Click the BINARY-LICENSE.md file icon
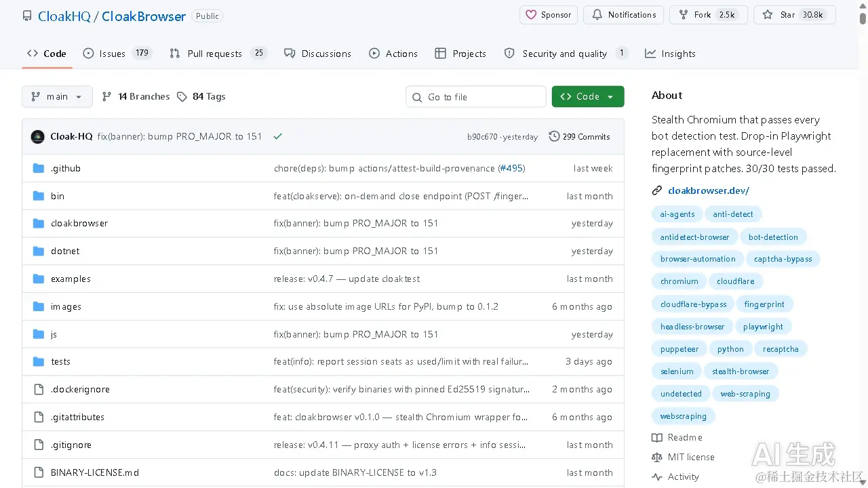The width and height of the screenshot is (868, 488). 39,472
